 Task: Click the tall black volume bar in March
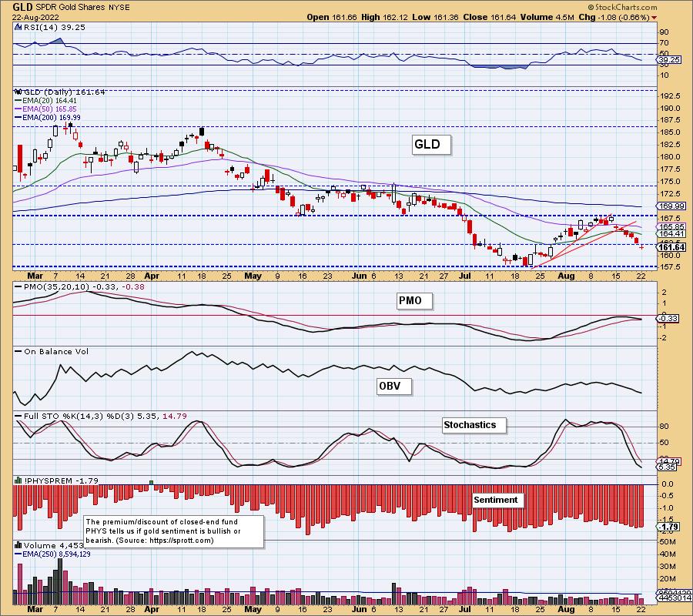coord(60,581)
